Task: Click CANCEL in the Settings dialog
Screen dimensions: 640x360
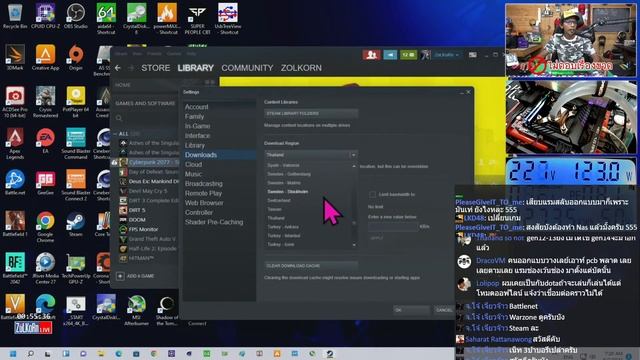Action: point(444,310)
